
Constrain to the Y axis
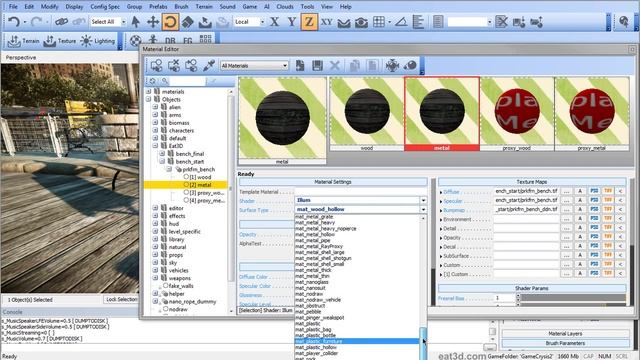(x=292, y=22)
